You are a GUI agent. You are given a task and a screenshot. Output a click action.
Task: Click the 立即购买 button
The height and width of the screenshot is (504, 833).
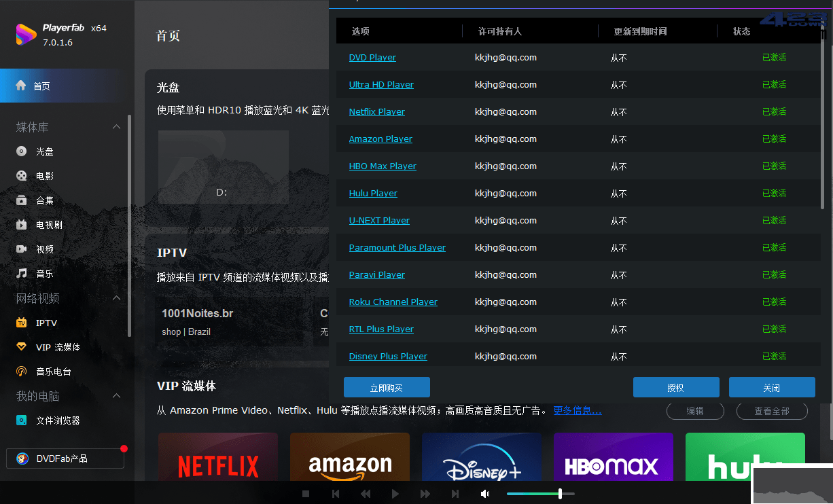[387, 387]
